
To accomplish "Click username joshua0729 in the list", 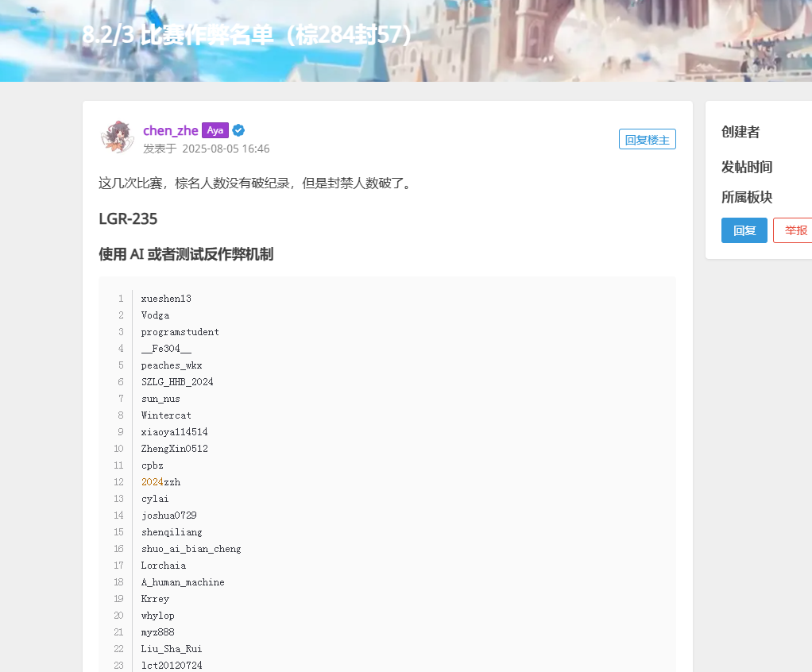I will 168,516.
